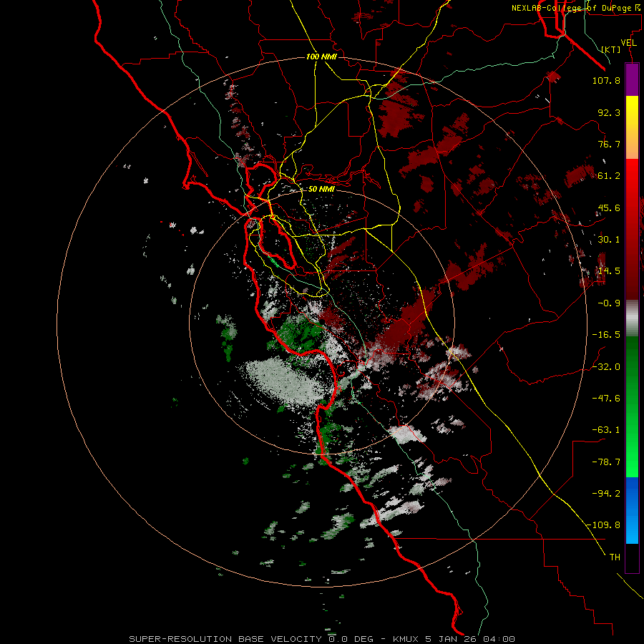Click the VEL legend title
This screenshot has height=644, width=644.
pyautogui.click(x=628, y=43)
